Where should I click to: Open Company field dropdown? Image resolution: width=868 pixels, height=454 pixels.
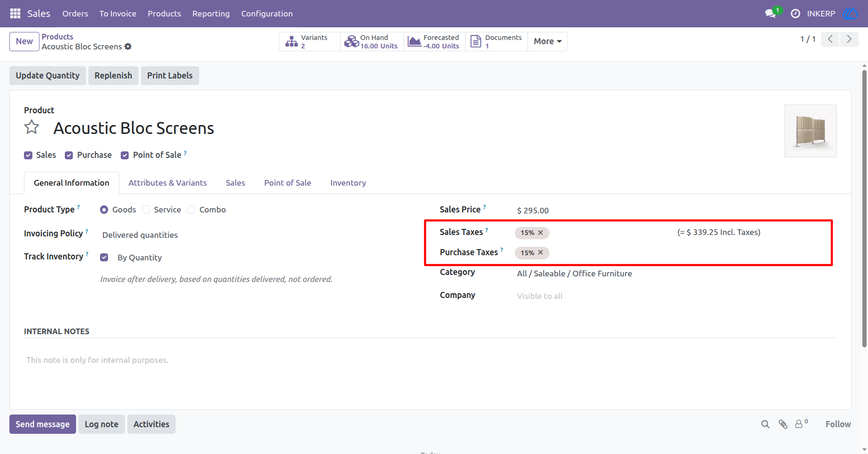click(x=675, y=296)
